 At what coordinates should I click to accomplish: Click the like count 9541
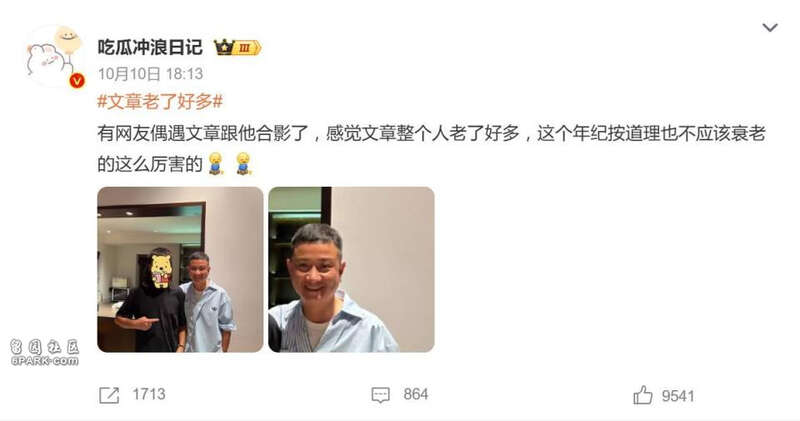pyautogui.click(x=678, y=396)
